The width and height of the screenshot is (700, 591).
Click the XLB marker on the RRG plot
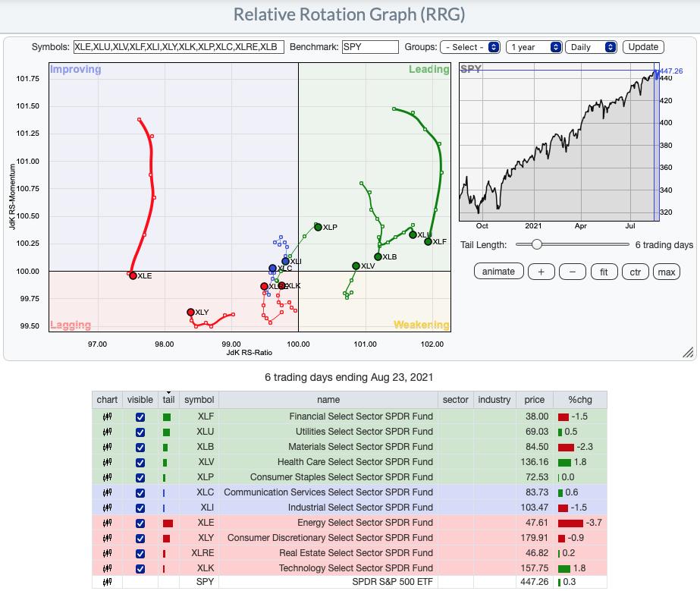(x=378, y=257)
